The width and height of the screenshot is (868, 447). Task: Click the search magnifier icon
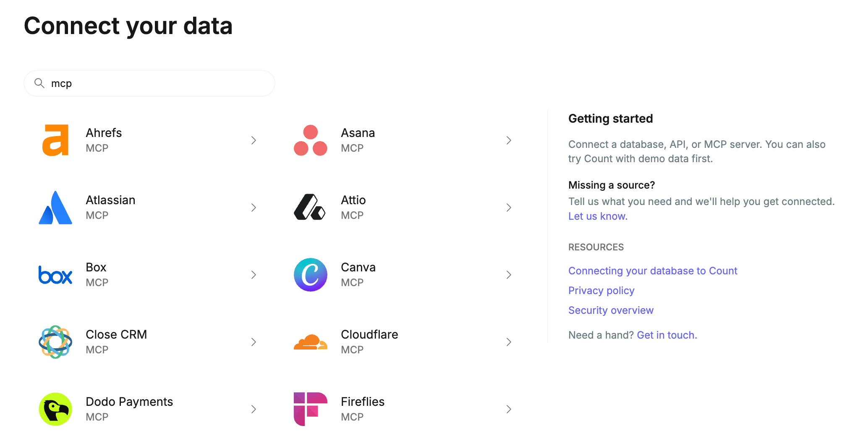[x=39, y=83]
